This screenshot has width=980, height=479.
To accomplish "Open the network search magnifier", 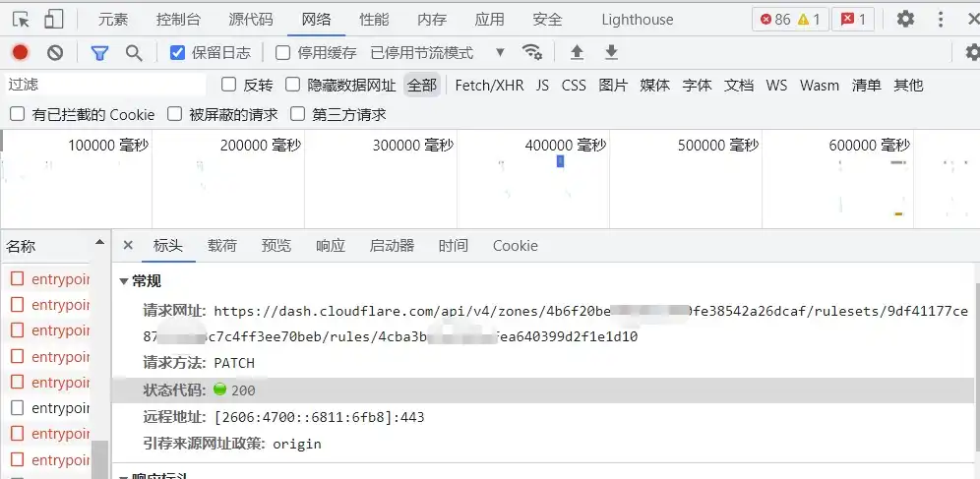I will point(134,53).
